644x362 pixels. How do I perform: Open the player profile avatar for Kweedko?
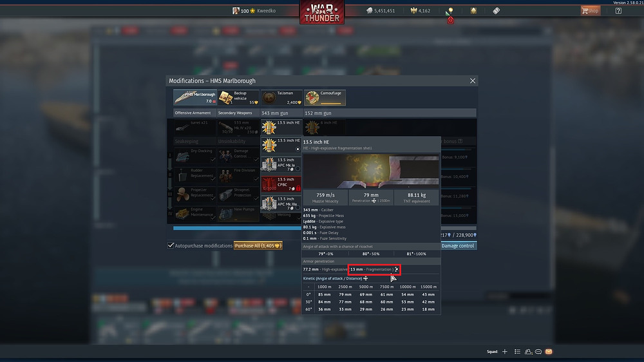235,11
